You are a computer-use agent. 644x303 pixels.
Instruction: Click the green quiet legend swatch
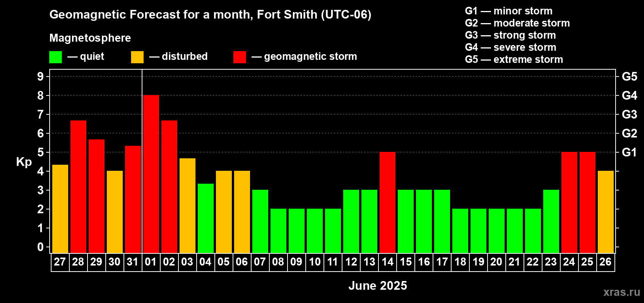click(x=55, y=57)
